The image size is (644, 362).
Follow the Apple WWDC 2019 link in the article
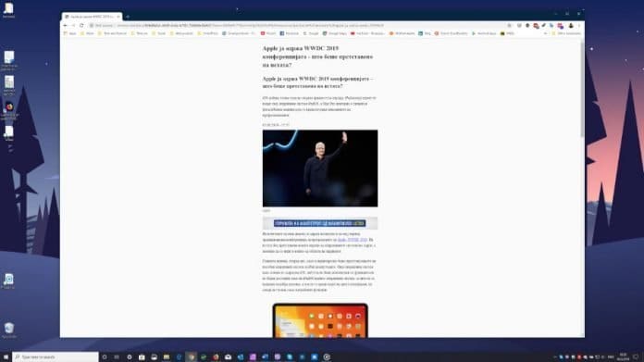(353, 240)
